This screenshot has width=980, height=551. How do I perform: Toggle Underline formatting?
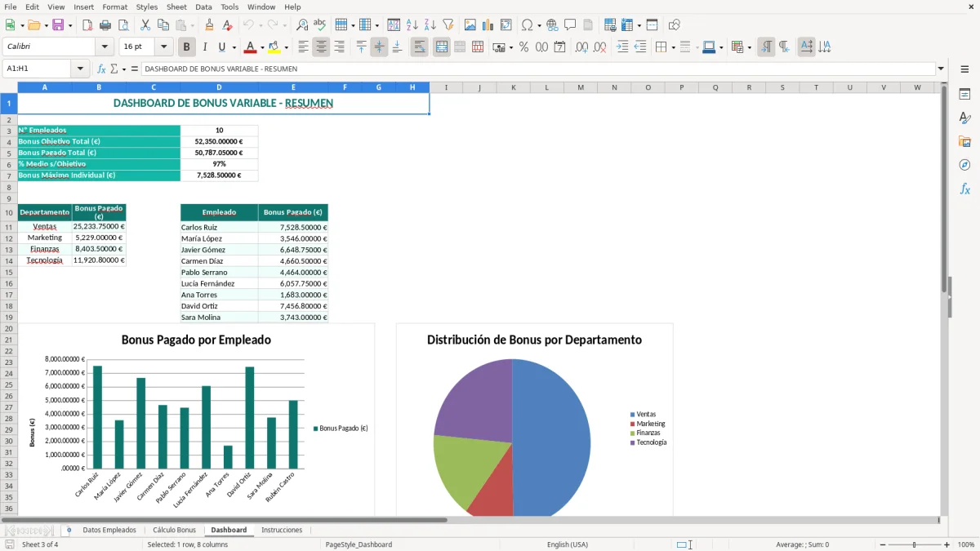(221, 47)
